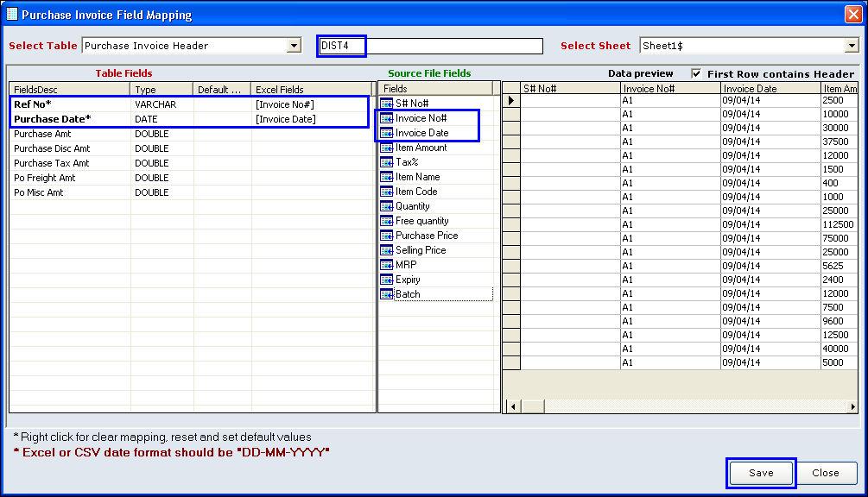Toggle First Row contains Header checkbox
The image size is (868, 497).
[696, 73]
